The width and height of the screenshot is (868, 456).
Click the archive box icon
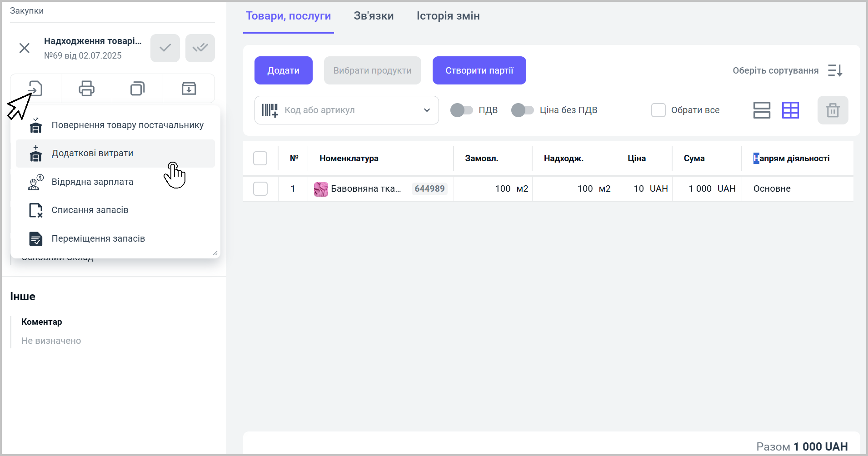(189, 88)
